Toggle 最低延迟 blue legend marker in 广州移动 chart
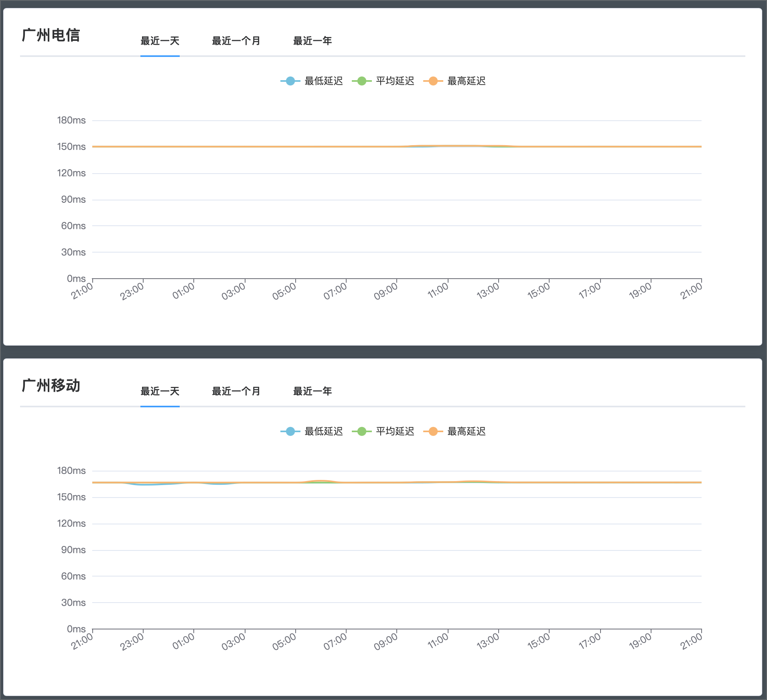 point(290,431)
